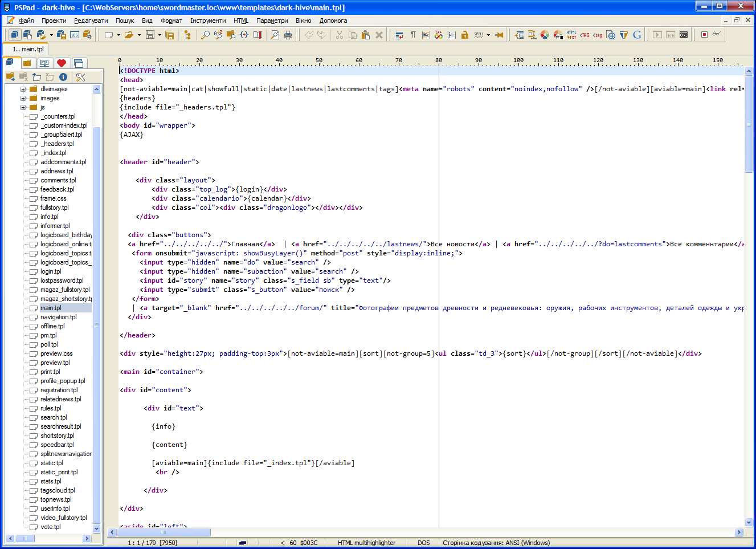Click the project settings wrench icon

[x=80, y=77]
